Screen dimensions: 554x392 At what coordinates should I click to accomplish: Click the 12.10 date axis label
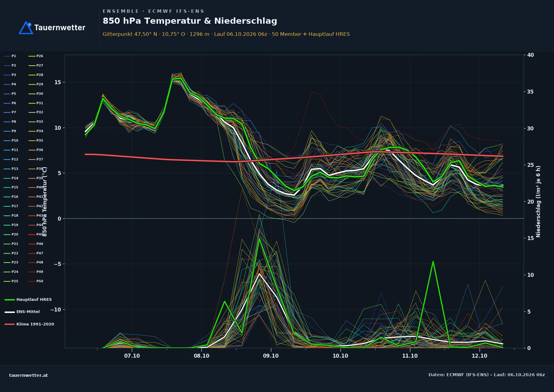point(480,356)
